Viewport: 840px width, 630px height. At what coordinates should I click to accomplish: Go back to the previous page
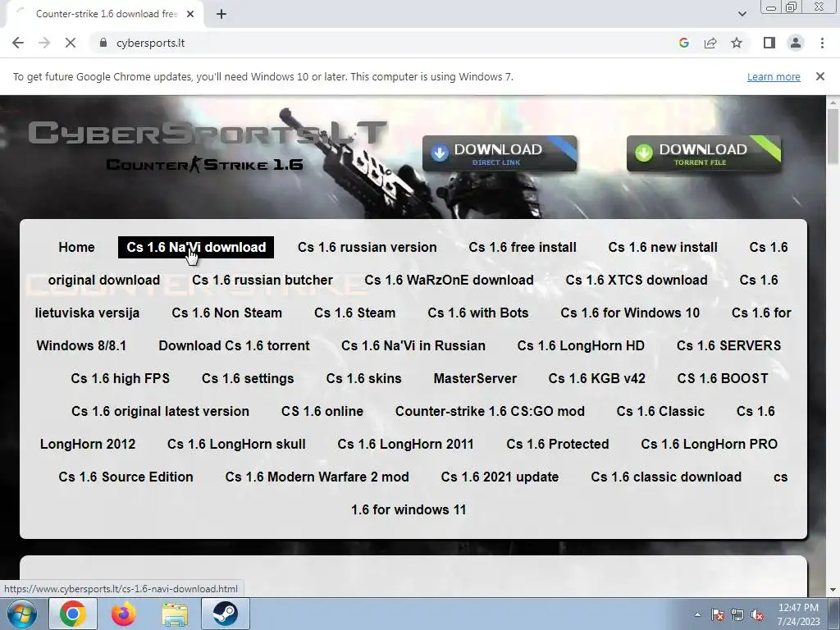[18, 43]
